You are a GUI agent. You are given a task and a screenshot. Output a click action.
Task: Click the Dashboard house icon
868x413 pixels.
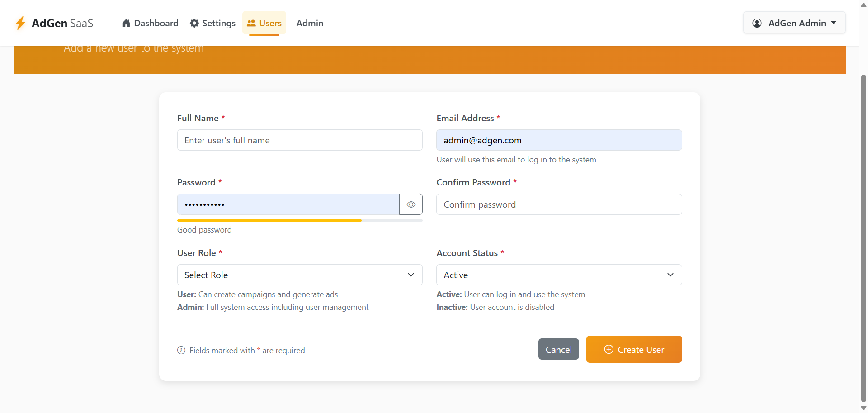pyautogui.click(x=126, y=23)
